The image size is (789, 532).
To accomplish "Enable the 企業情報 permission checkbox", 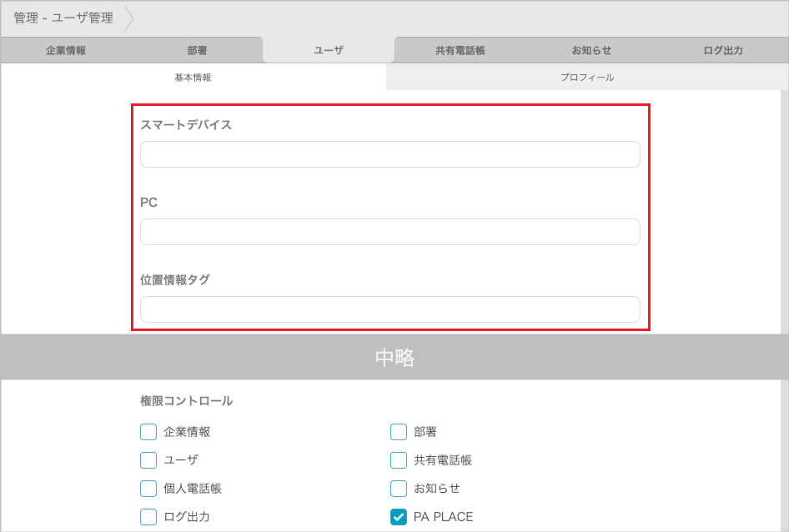I will pyautogui.click(x=148, y=432).
